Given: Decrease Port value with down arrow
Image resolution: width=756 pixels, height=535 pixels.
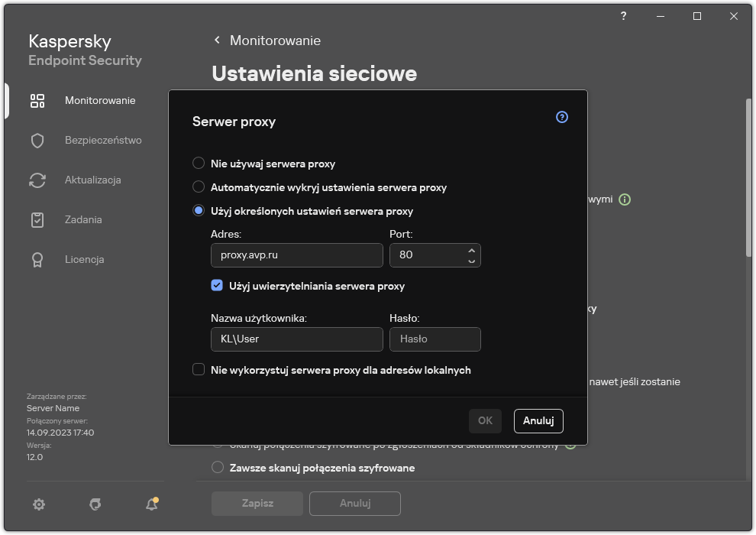Looking at the screenshot, I should pos(471,261).
